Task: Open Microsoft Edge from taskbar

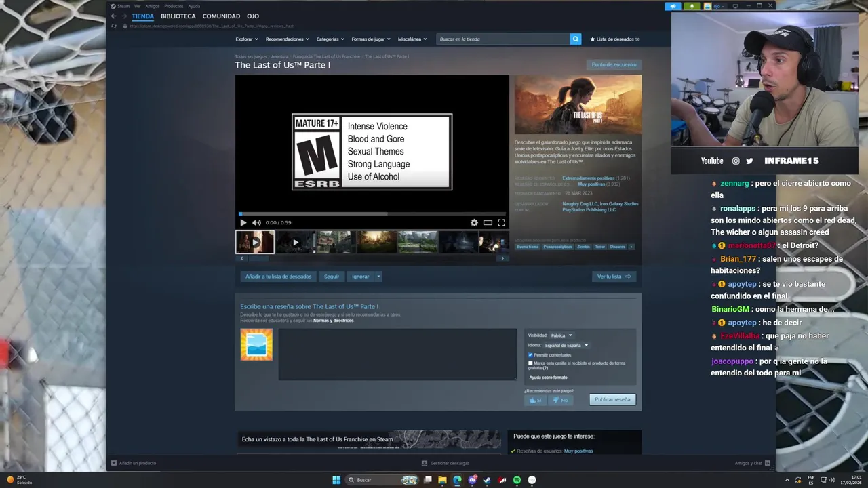Action: (x=457, y=480)
